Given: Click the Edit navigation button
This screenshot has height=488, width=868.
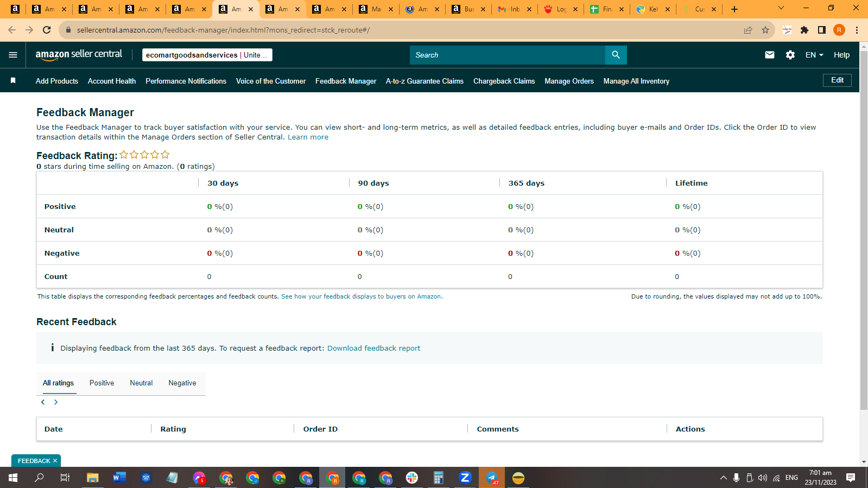Looking at the screenshot, I should (837, 80).
